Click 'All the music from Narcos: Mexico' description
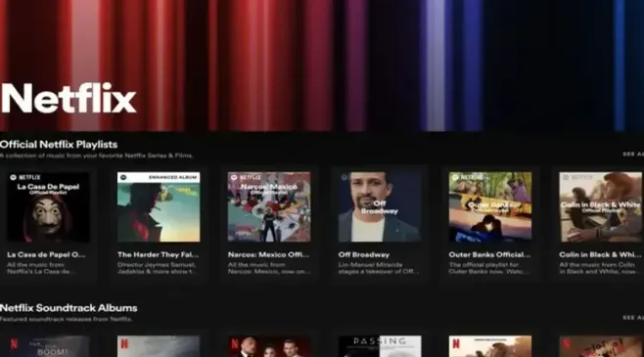This screenshot has height=357, width=644. [x=268, y=268]
